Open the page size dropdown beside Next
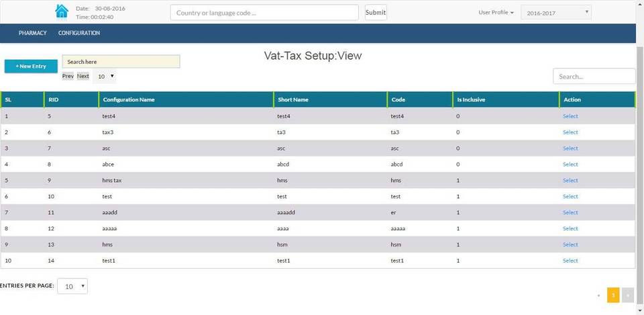 click(x=106, y=77)
